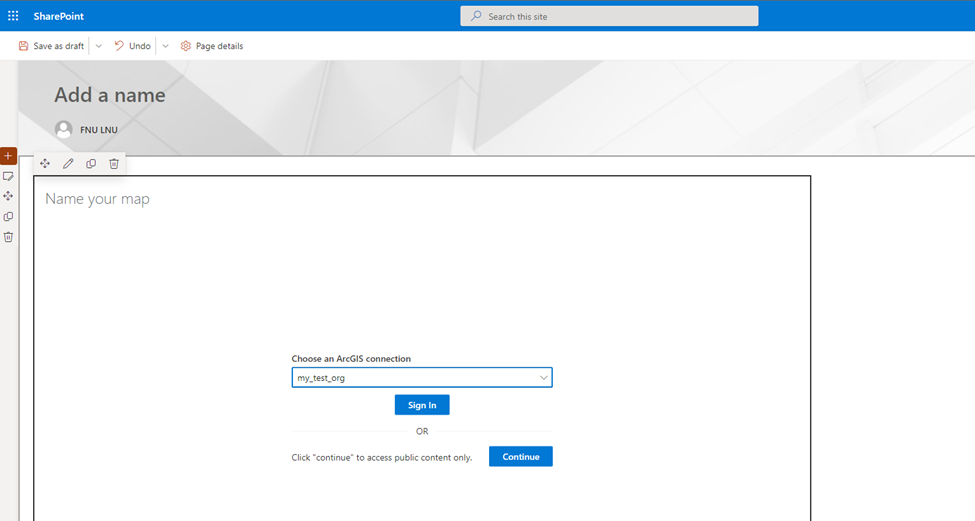Click the Search this site box
975x521 pixels.
609,16
